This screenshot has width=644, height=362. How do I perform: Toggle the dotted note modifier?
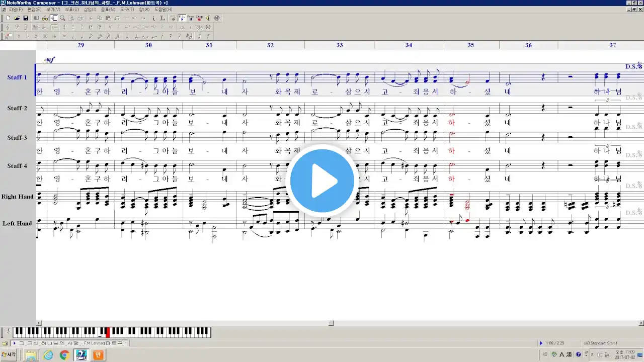127,36
